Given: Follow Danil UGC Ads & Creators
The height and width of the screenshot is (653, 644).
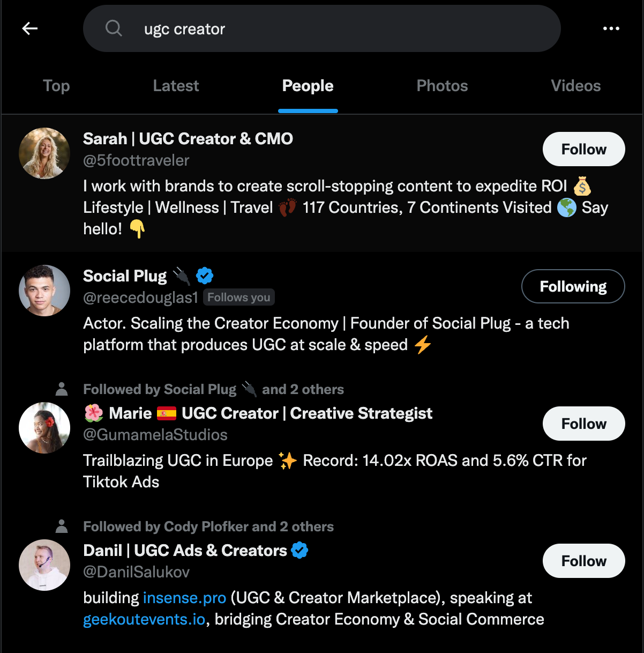Looking at the screenshot, I should (583, 561).
